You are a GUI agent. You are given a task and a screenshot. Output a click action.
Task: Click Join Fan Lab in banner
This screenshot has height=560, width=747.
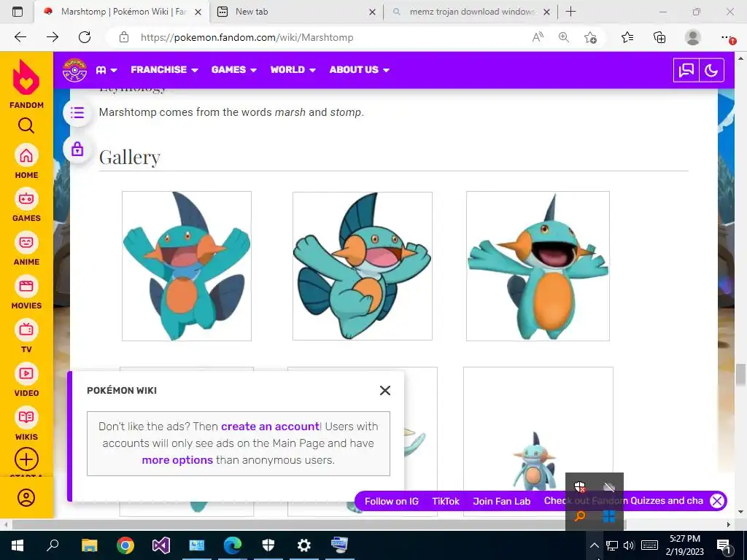click(x=502, y=501)
